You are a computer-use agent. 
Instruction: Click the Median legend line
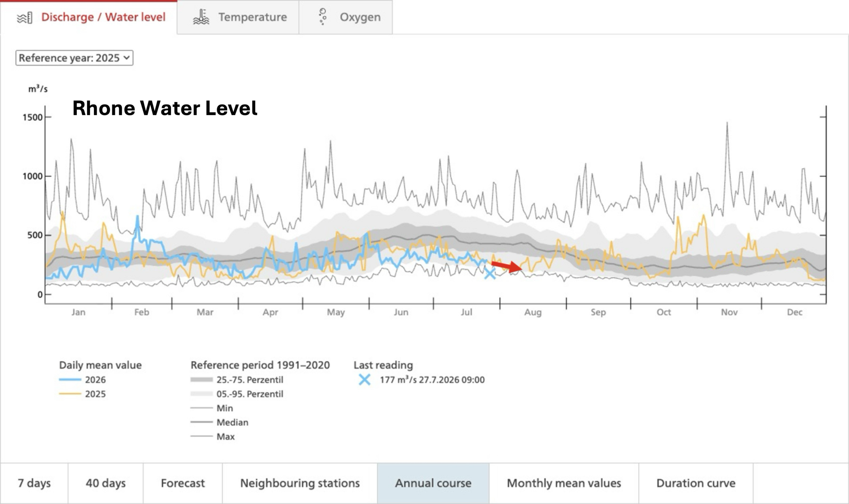[202, 422]
